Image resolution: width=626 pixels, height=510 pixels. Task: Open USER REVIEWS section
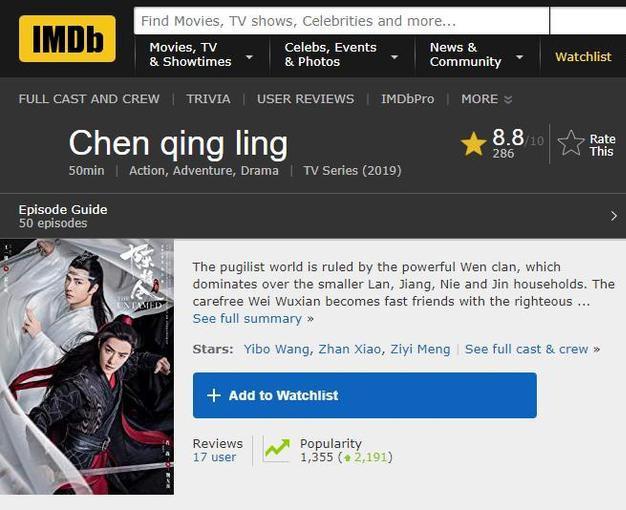(305, 99)
